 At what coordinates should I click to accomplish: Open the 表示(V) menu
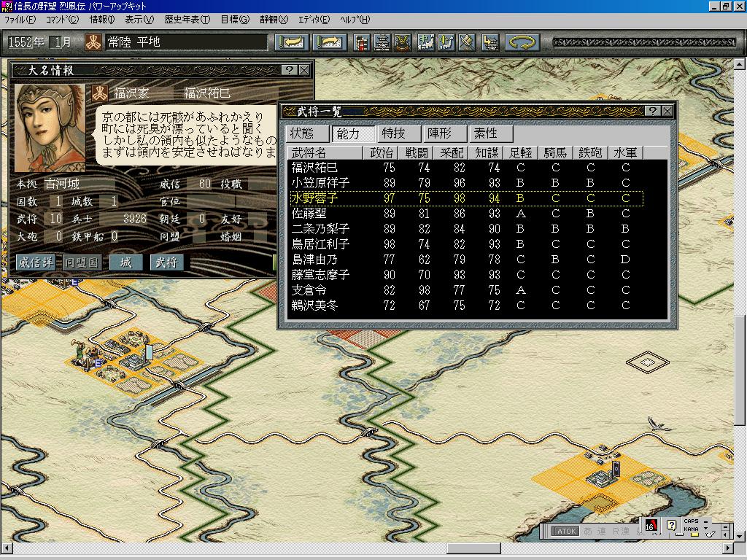139,20
